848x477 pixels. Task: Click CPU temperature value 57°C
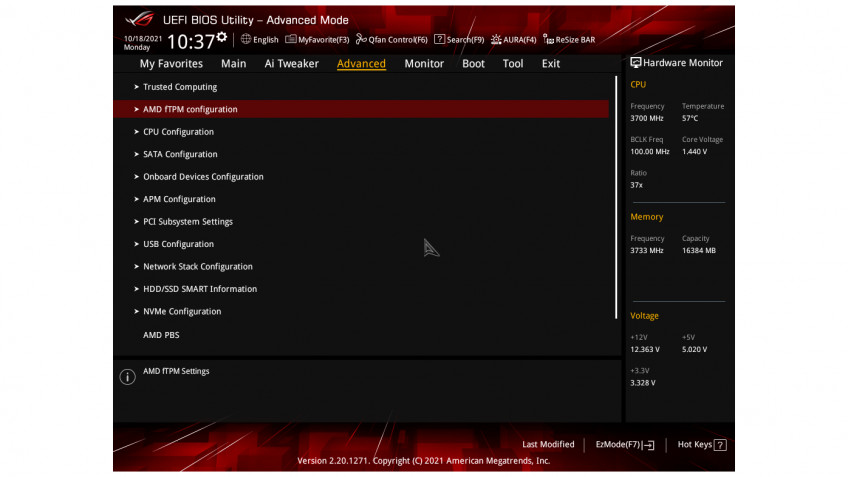[690, 118]
